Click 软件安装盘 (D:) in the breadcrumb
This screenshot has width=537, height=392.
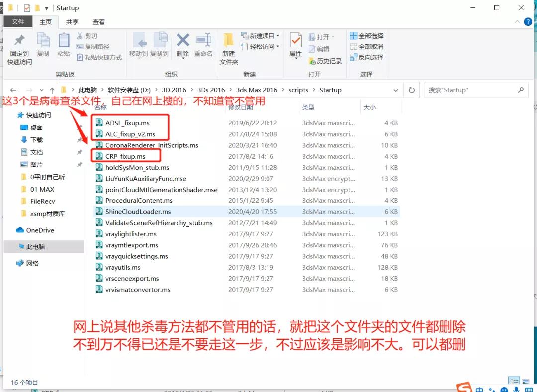129,90
